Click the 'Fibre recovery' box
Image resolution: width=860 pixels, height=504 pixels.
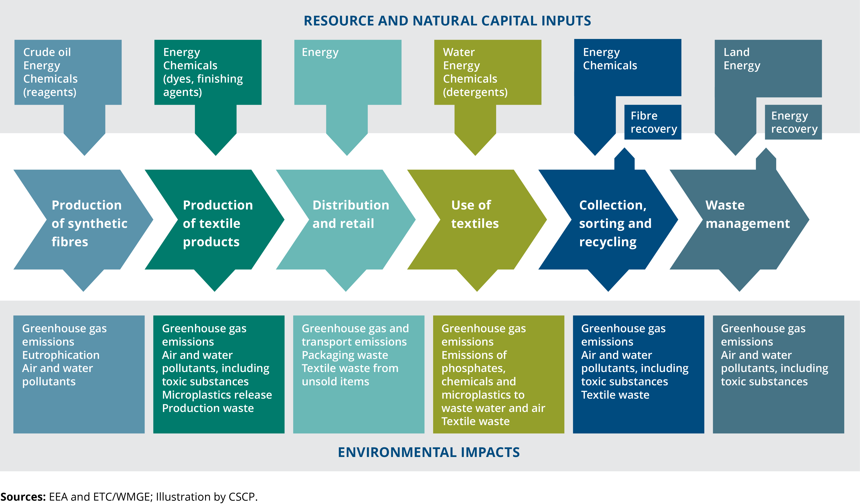point(653,122)
